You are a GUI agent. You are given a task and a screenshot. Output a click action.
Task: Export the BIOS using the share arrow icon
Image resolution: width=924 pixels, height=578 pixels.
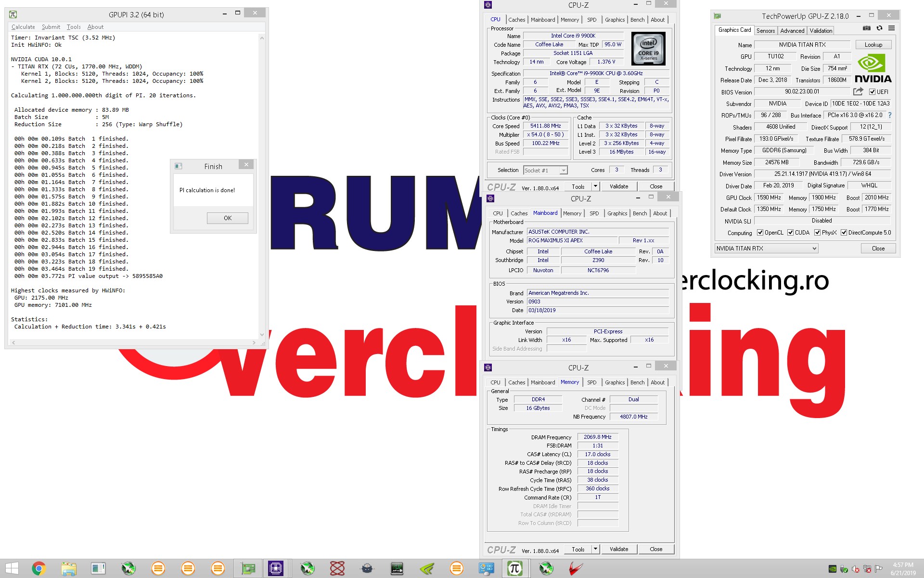coord(858,91)
